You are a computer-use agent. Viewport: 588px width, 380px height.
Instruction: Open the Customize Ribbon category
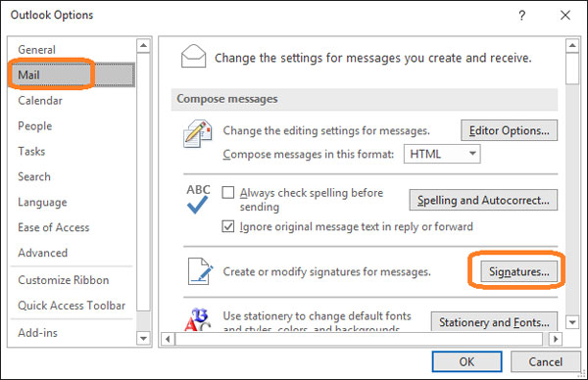point(64,280)
